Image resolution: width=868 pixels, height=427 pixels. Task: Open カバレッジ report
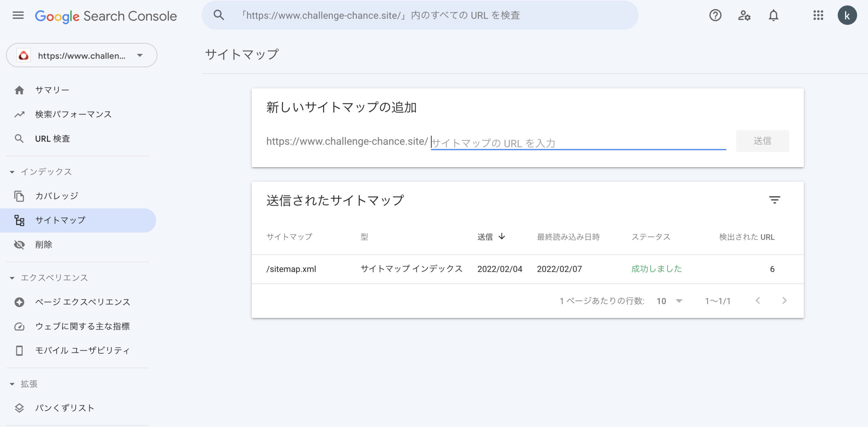pyautogui.click(x=57, y=196)
